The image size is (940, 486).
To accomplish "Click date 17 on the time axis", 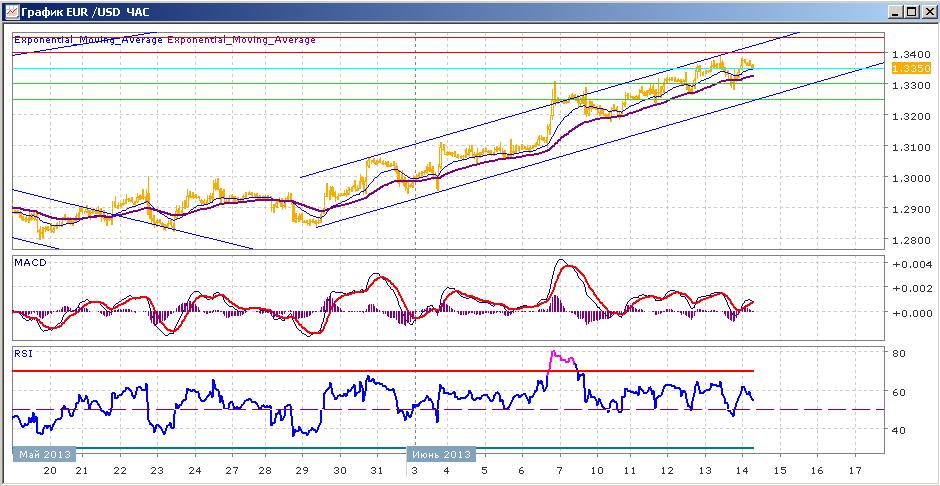I will pyautogui.click(x=855, y=470).
